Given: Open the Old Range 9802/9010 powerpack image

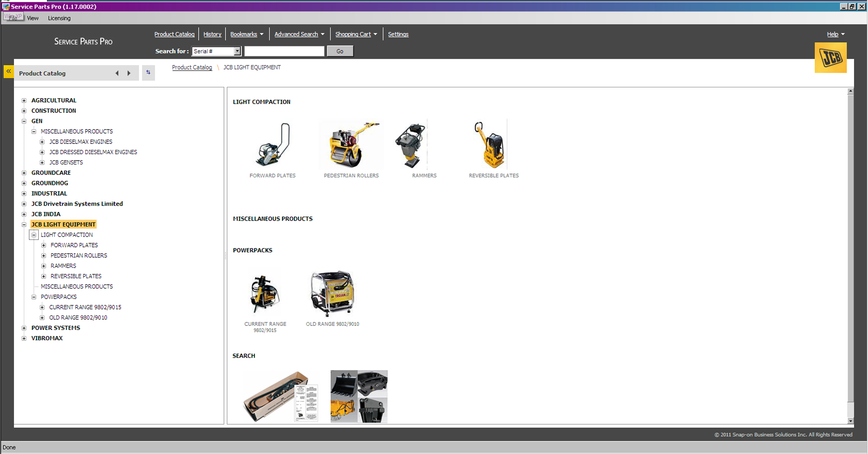Looking at the screenshot, I should click(332, 293).
